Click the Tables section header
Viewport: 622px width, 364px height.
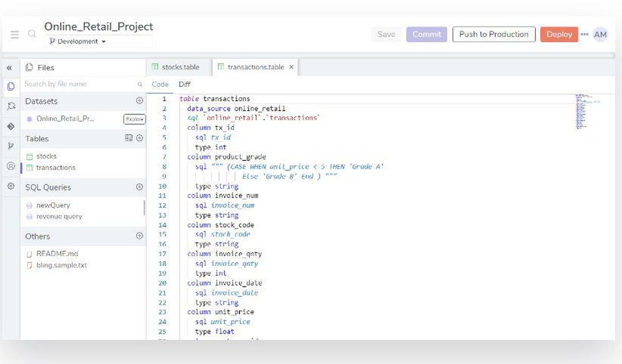[x=83, y=139]
